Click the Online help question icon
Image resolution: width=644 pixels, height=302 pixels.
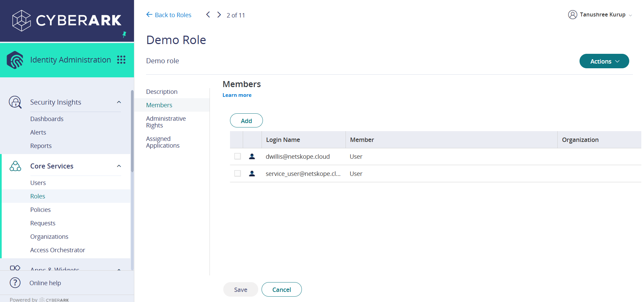point(15,283)
